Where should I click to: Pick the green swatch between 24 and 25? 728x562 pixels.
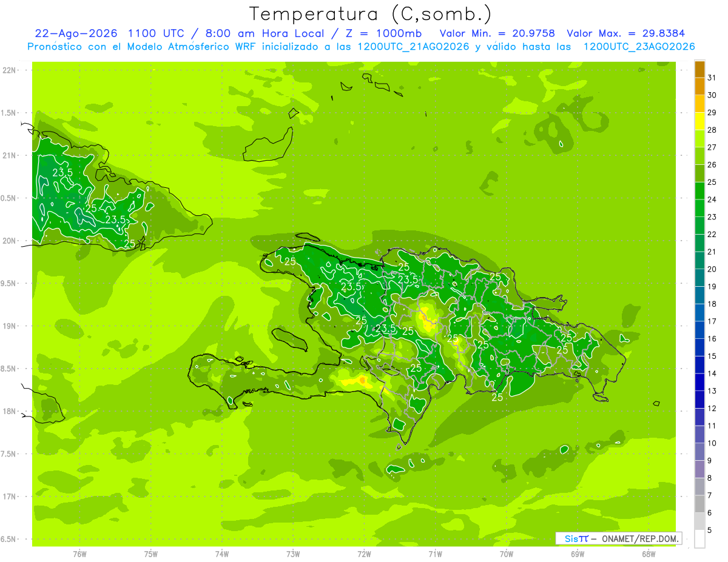click(699, 191)
